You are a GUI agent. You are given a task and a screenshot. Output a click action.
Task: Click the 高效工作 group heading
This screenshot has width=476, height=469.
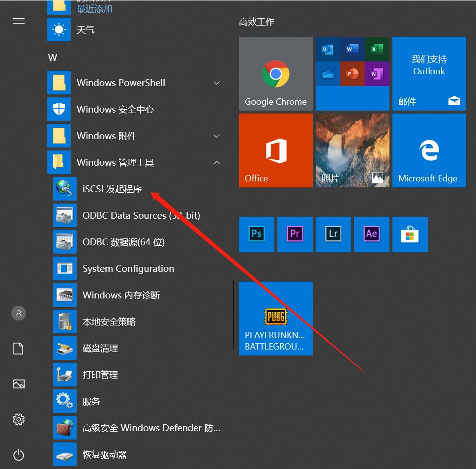coord(257,22)
